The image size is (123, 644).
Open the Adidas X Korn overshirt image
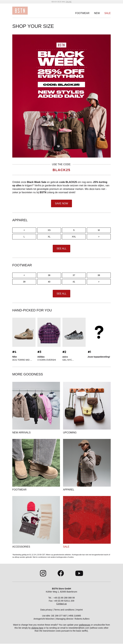click(x=49, y=332)
